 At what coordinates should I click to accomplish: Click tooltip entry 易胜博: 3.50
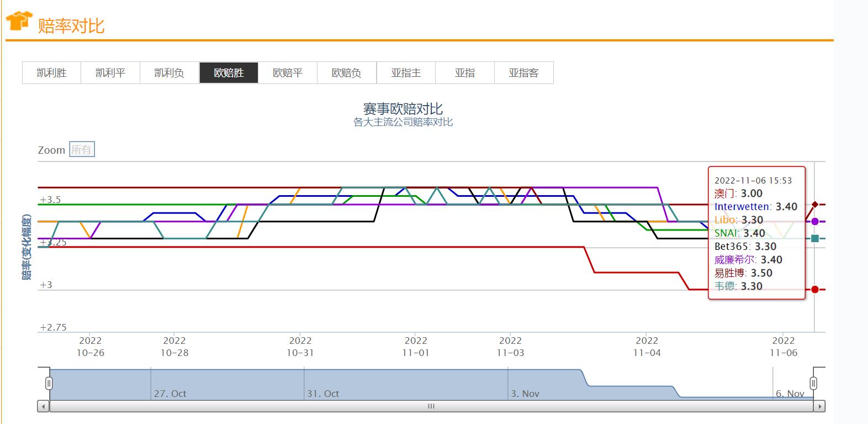coord(743,273)
